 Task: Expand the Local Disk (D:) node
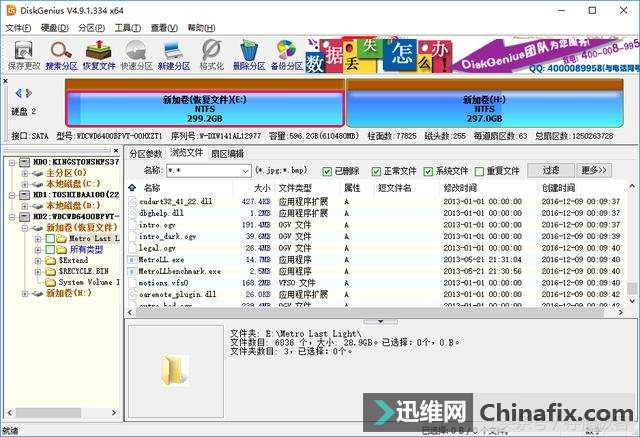tap(25, 206)
